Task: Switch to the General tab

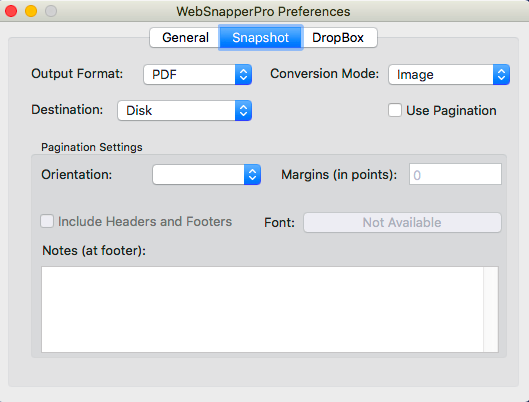Action: (x=185, y=37)
